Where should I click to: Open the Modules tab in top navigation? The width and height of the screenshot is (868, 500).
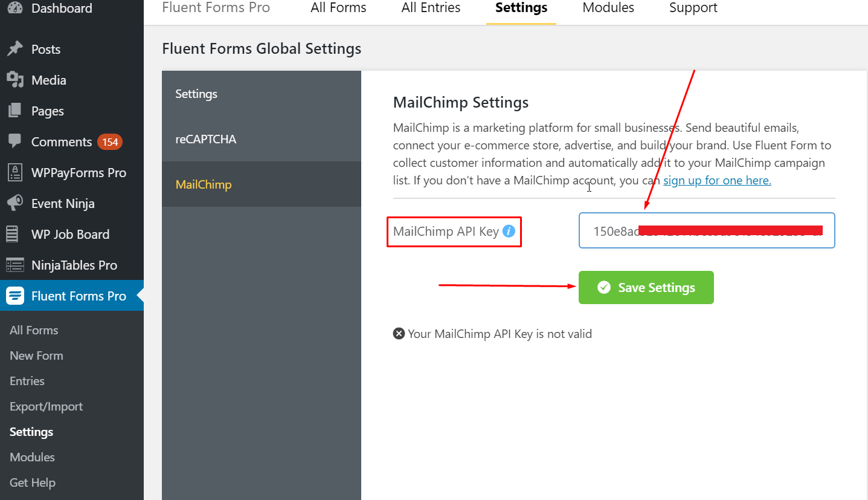pos(608,8)
